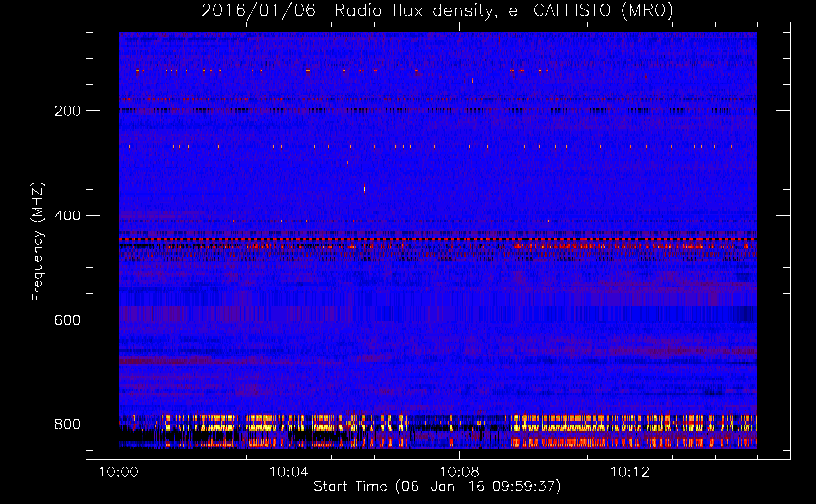Click the '10:12' time tick label

pyautogui.click(x=630, y=472)
